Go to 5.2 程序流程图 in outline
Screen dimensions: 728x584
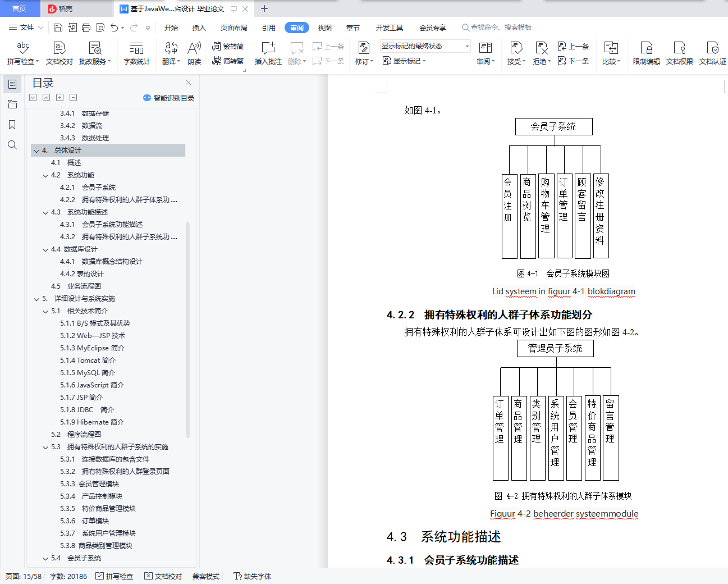(76, 435)
